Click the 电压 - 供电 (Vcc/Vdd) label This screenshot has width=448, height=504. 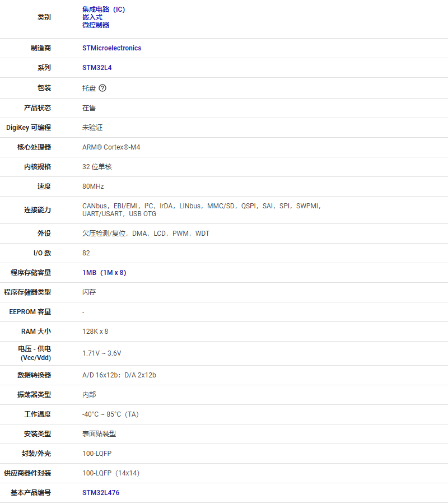click(34, 353)
